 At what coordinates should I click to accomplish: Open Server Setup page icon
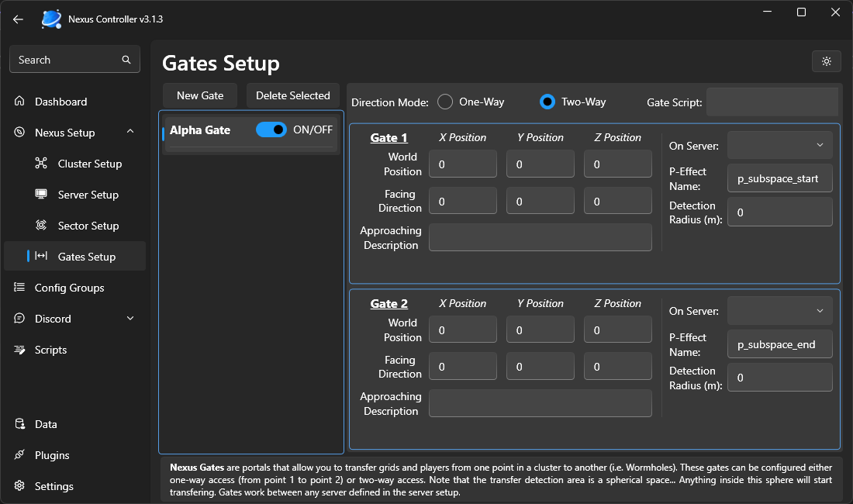point(42,195)
